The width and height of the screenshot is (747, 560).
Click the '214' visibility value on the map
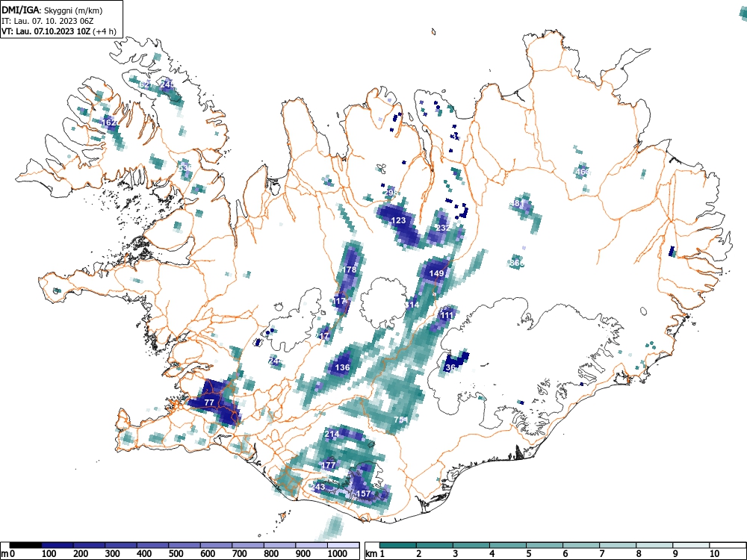pyautogui.click(x=332, y=434)
